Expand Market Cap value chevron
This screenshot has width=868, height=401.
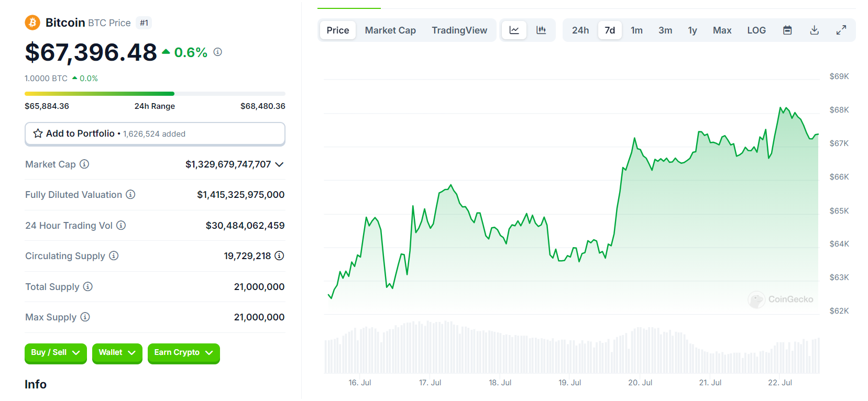click(279, 164)
